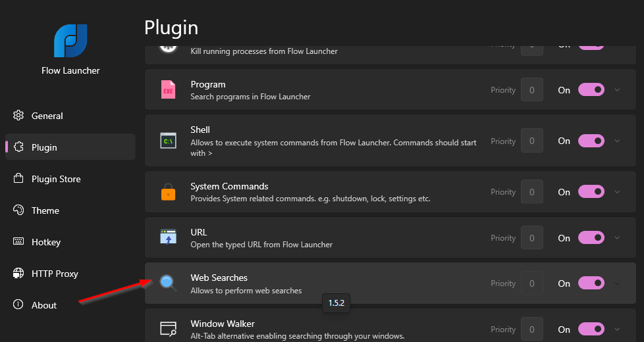Expand the Program plugin options chevron

pyautogui.click(x=617, y=90)
